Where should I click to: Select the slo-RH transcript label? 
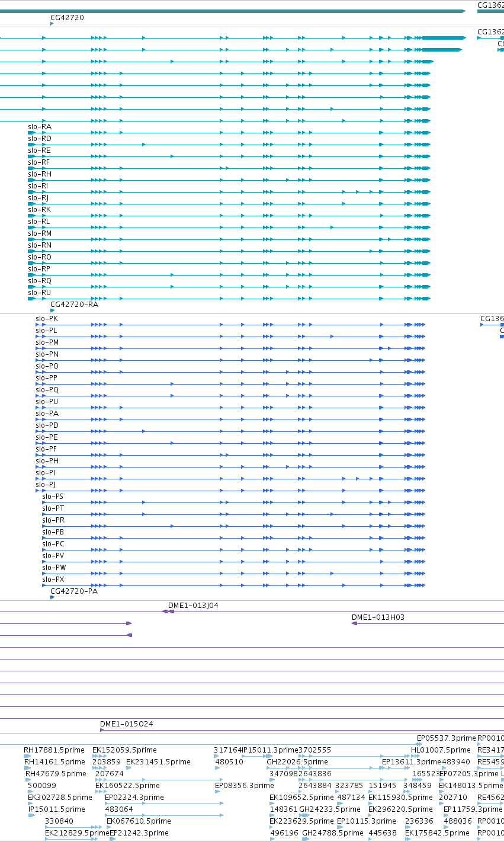40,174
